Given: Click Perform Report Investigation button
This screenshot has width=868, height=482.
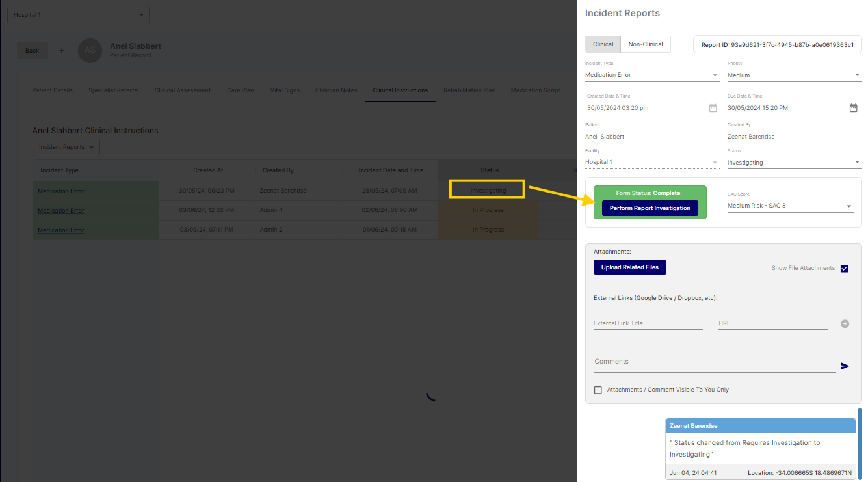Looking at the screenshot, I should point(650,208).
